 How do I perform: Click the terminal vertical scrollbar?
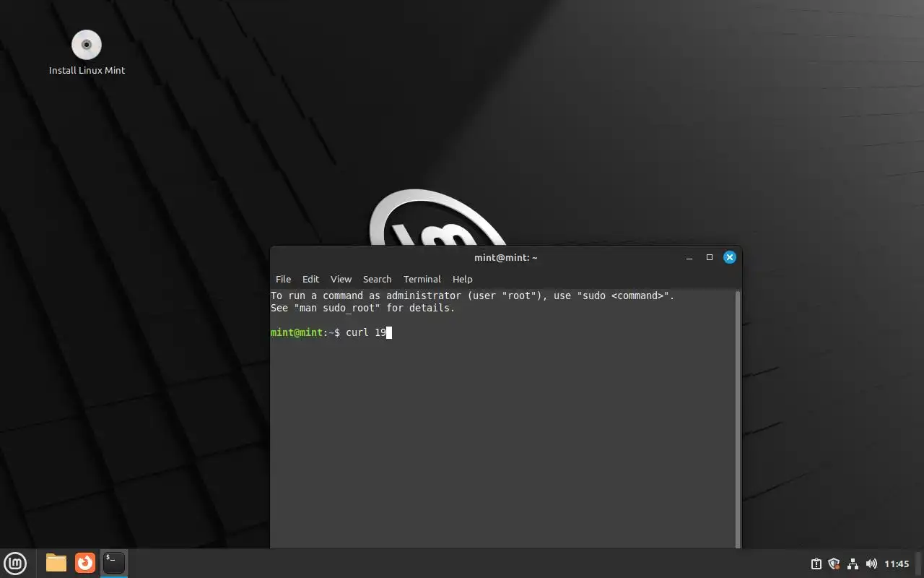click(x=737, y=419)
